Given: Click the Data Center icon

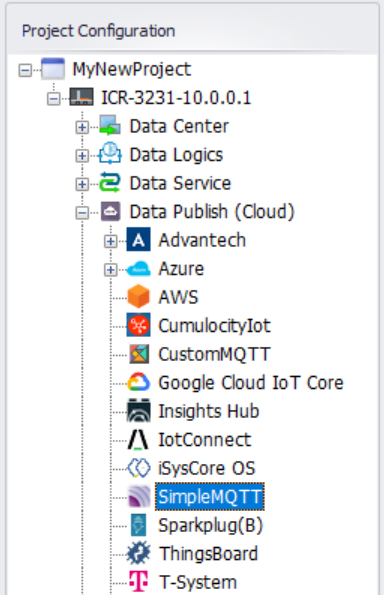Looking at the screenshot, I should pos(110,126).
